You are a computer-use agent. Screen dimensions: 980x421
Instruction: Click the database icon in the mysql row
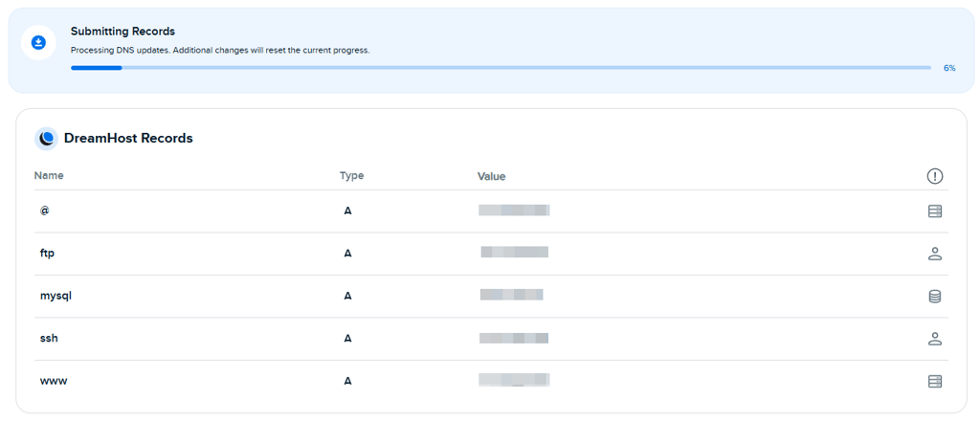[x=935, y=296]
